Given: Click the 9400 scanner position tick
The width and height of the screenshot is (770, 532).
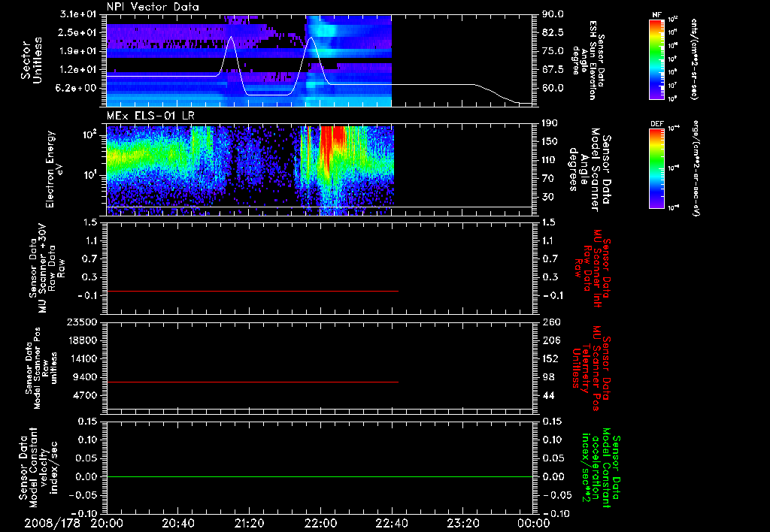Looking at the screenshot, I should (84, 377).
